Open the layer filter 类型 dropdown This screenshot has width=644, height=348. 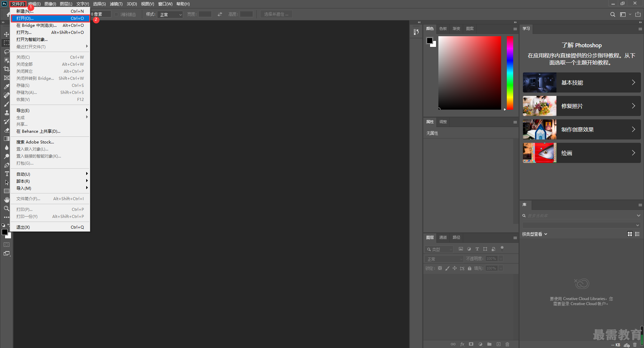439,249
